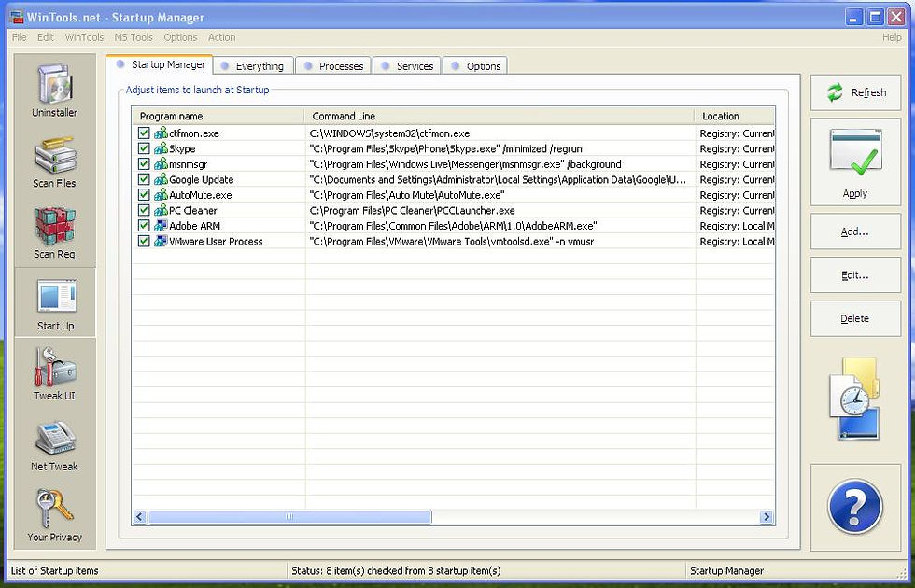Image resolution: width=915 pixels, height=588 pixels.
Task: Uncheck the Skype startup item
Action: coord(144,148)
